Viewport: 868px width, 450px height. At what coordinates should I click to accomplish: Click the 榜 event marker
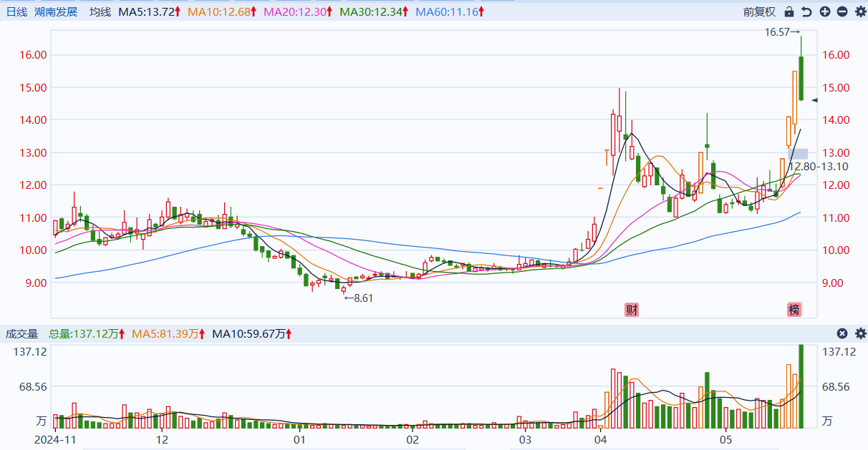794,310
